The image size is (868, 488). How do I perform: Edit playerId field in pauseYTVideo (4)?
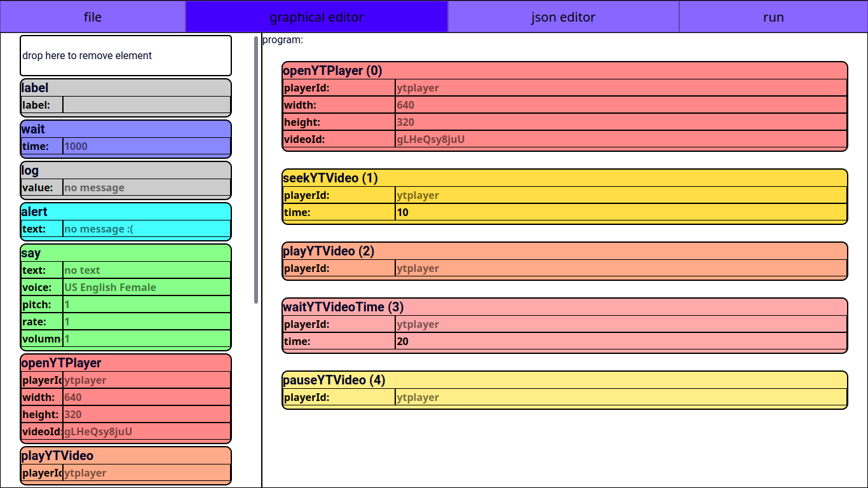coord(620,398)
